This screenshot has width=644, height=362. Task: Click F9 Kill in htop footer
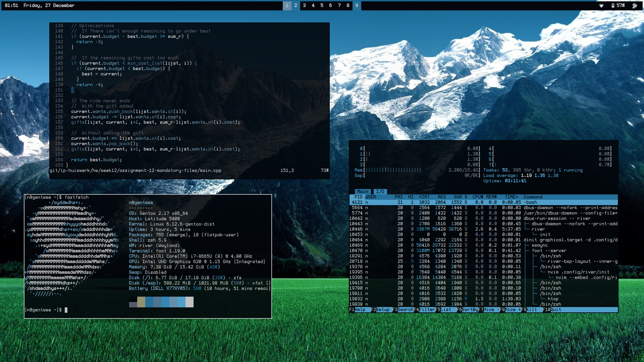pos(532,310)
